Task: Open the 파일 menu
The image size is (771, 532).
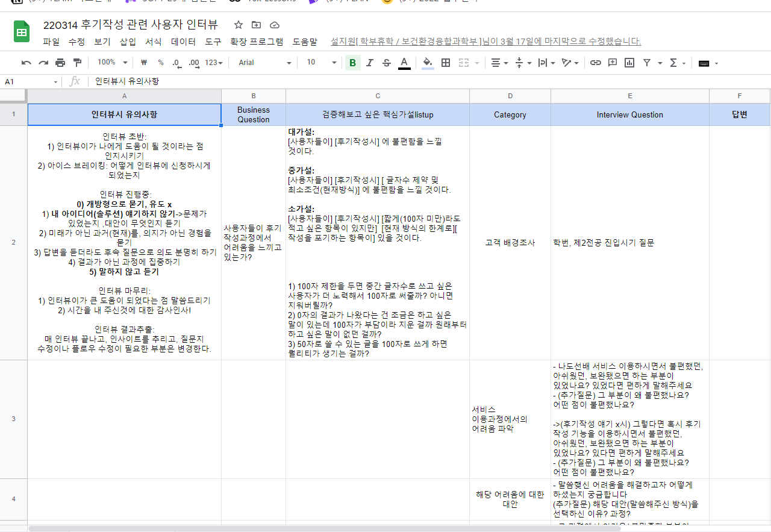Action: [x=51, y=42]
